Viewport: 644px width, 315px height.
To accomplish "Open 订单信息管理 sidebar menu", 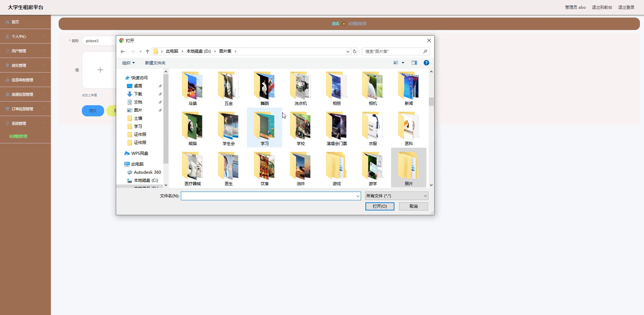I will [25, 109].
